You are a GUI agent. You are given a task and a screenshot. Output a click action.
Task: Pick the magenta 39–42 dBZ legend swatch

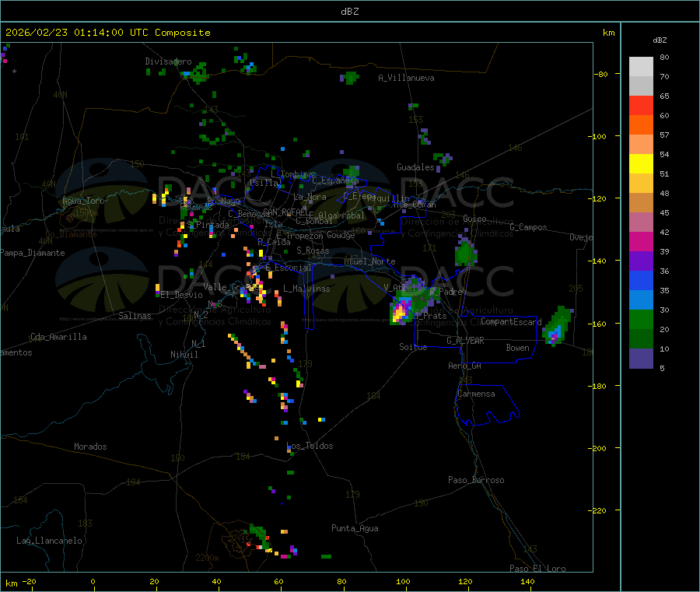641,241
